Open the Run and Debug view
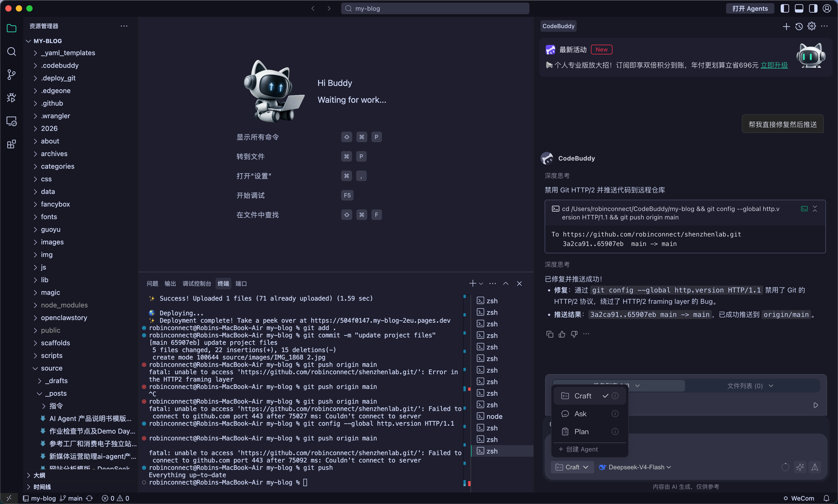Screen dimensions: 838x504 12,98
